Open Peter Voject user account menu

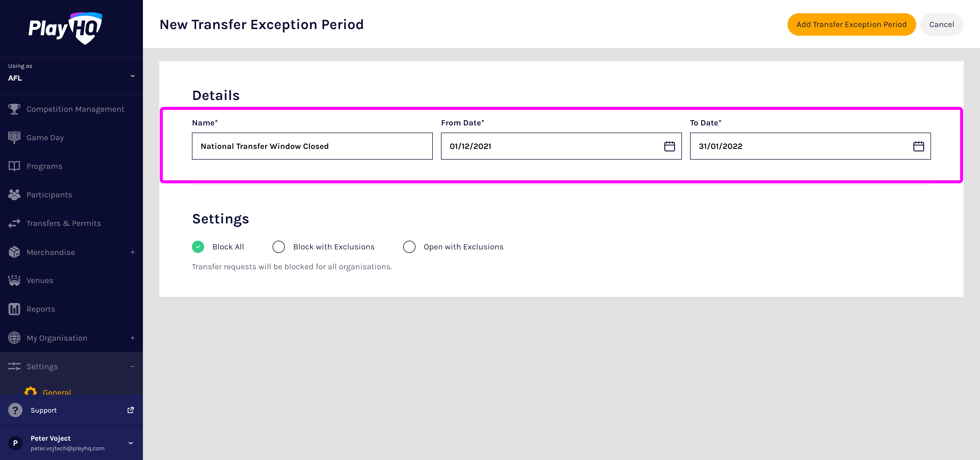click(130, 443)
